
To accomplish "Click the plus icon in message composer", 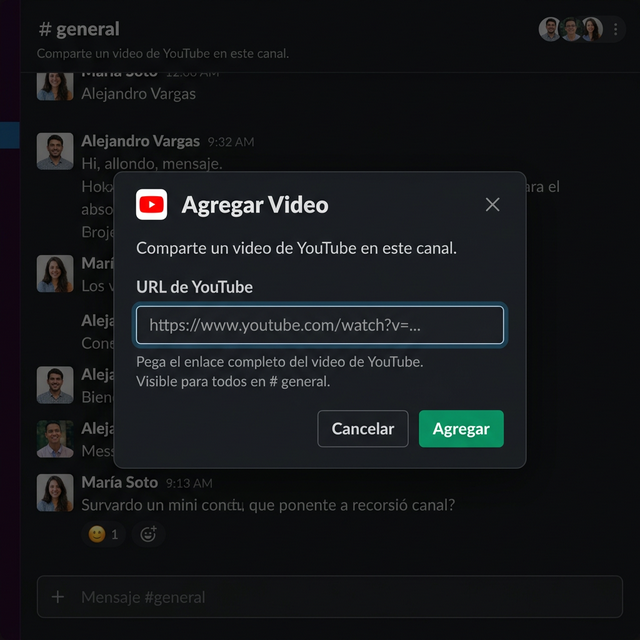I will (x=58, y=597).
